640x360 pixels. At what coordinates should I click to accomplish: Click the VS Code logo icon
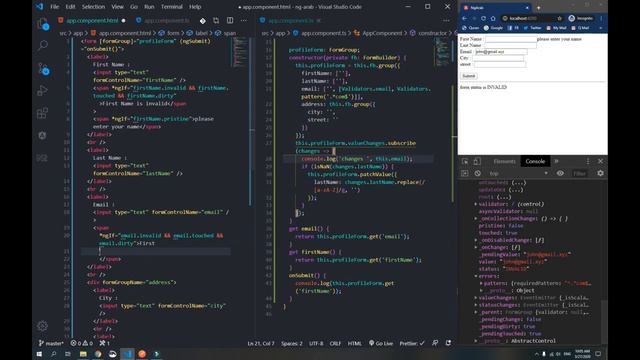coord(39,7)
